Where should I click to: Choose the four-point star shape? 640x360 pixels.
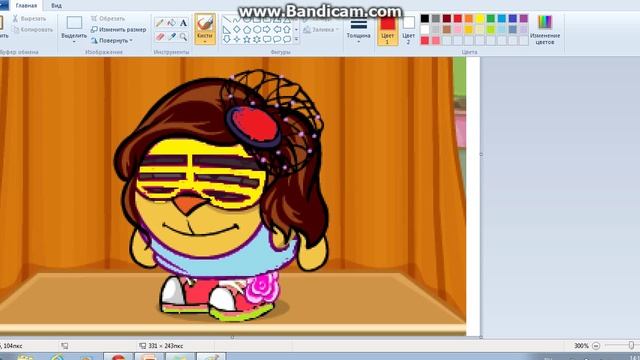coord(237,39)
